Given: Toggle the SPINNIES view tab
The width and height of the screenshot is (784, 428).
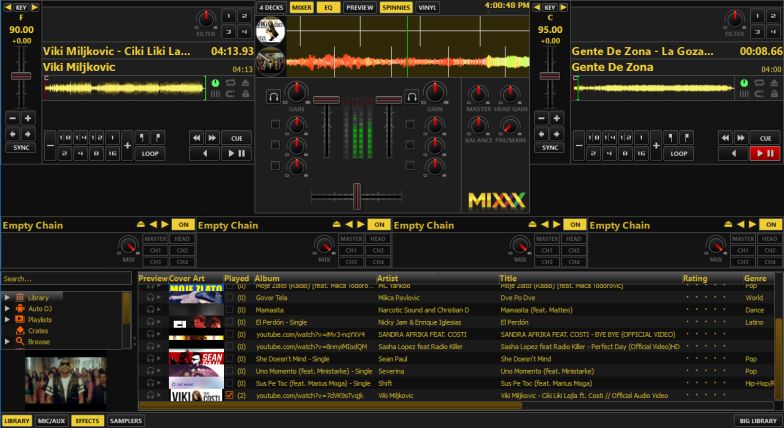Looking at the screenshot, I should pyautogui.click(x=396, y=8).
